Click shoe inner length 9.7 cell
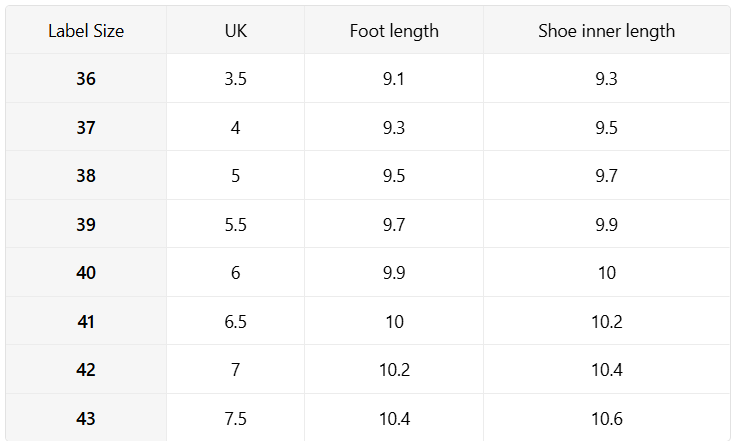The width and height of the screenshot is (735, 441). [x=607, y=175]
